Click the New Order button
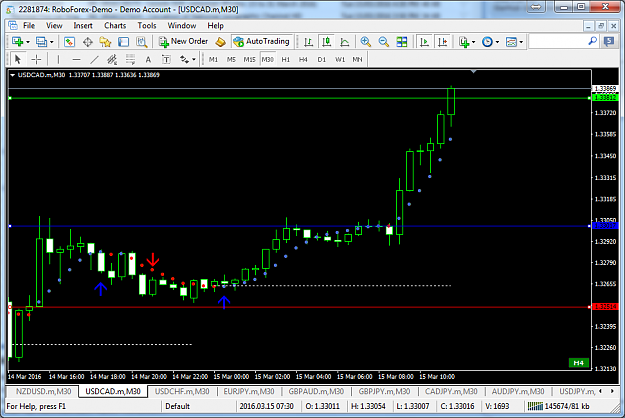The width and height of the screenshot is (625, 418). [x=183, y=41]
